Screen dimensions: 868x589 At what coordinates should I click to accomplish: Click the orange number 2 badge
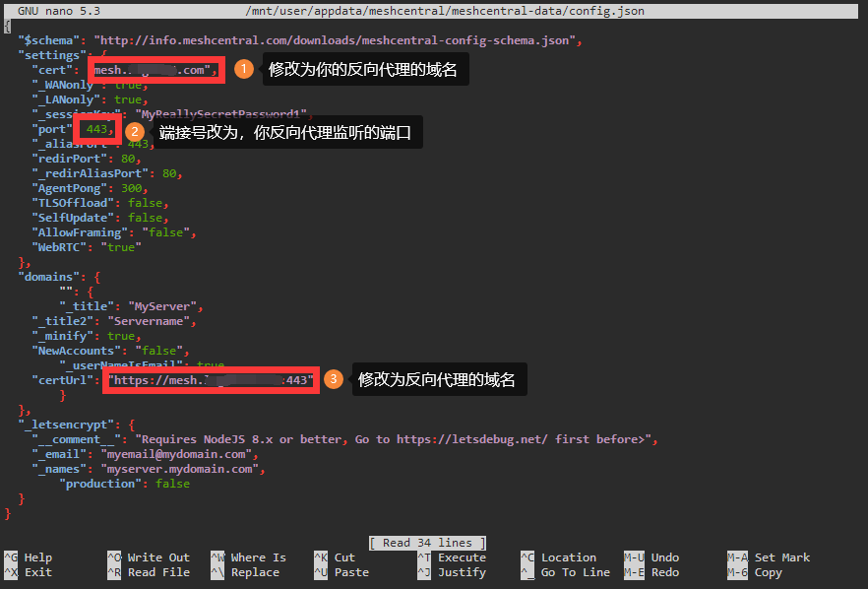[x=136, y=131]
